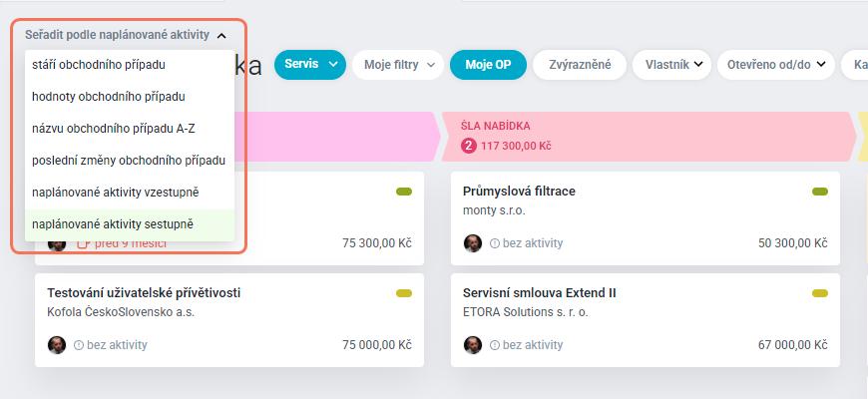The width and height of the screenshot is (868, 399).
Task: Open the Servis pipeline dropdown
Action: coord(310,64)
